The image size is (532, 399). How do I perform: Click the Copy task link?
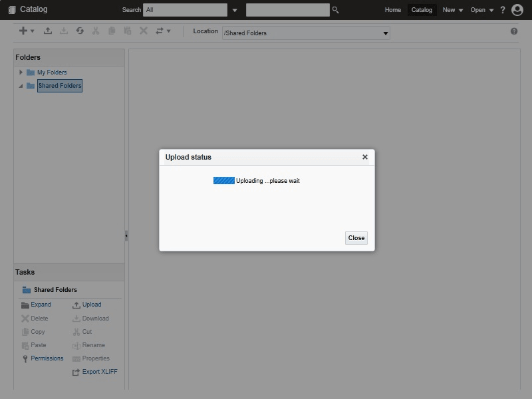click(38, 331)
